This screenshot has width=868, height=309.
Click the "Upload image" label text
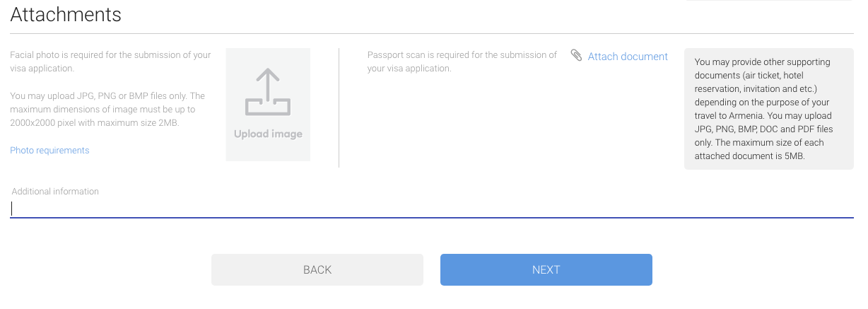[268, 134]
